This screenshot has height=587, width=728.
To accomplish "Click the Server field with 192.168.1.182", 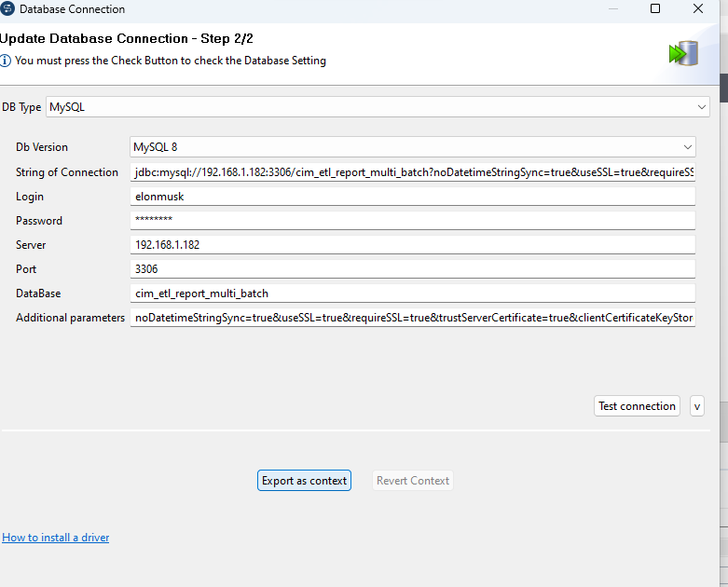I will [413, 245].
